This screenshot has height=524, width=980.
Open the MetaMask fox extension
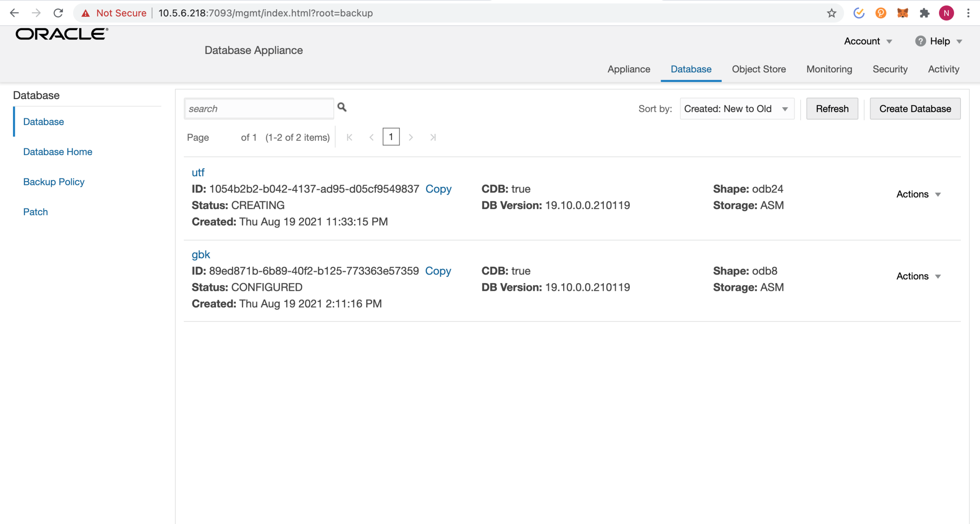(902, 13)
